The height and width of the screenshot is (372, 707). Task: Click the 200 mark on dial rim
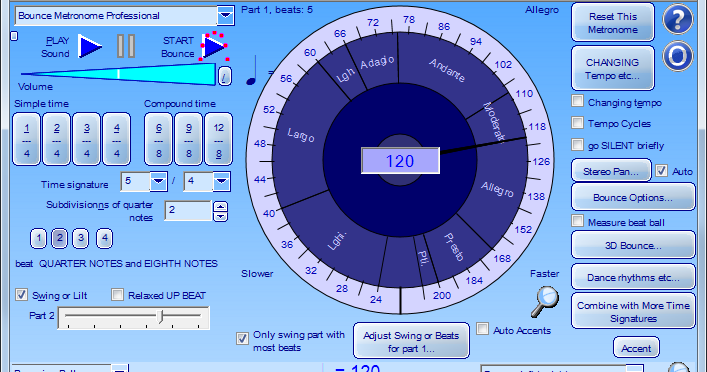click(x=441, y=295)
